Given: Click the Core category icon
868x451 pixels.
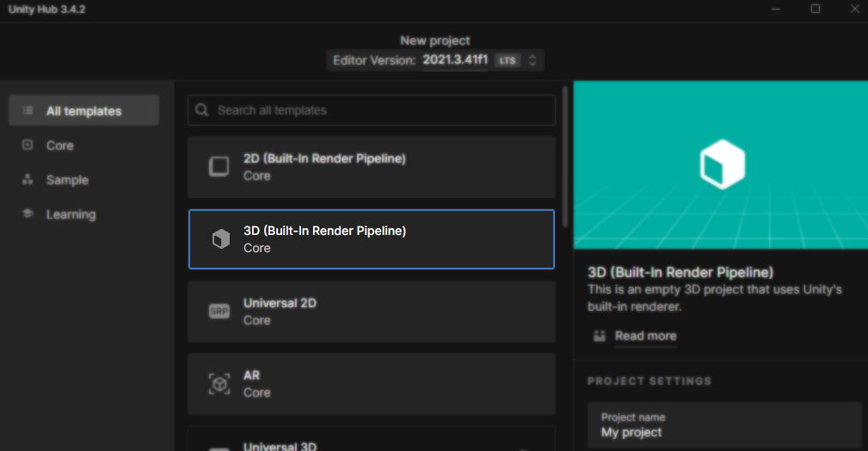Looking at the screenshot, I should click(28, 145).
